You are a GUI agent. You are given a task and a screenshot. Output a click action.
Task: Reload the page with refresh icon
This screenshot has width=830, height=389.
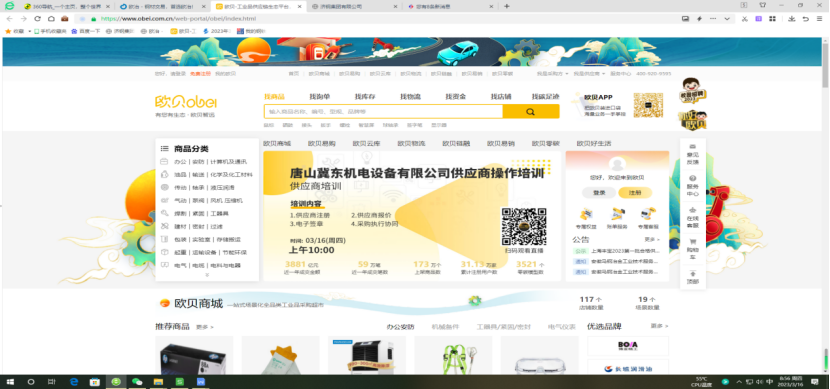38,19
